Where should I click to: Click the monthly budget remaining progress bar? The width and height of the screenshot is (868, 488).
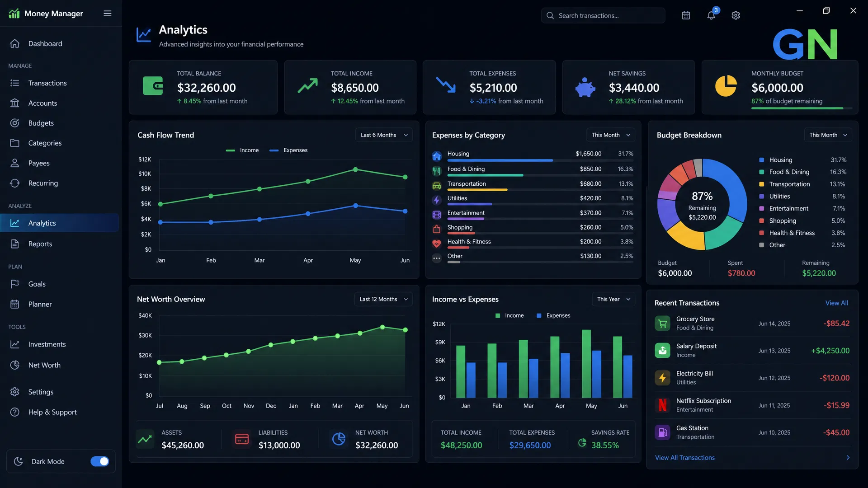pos(802,108)
